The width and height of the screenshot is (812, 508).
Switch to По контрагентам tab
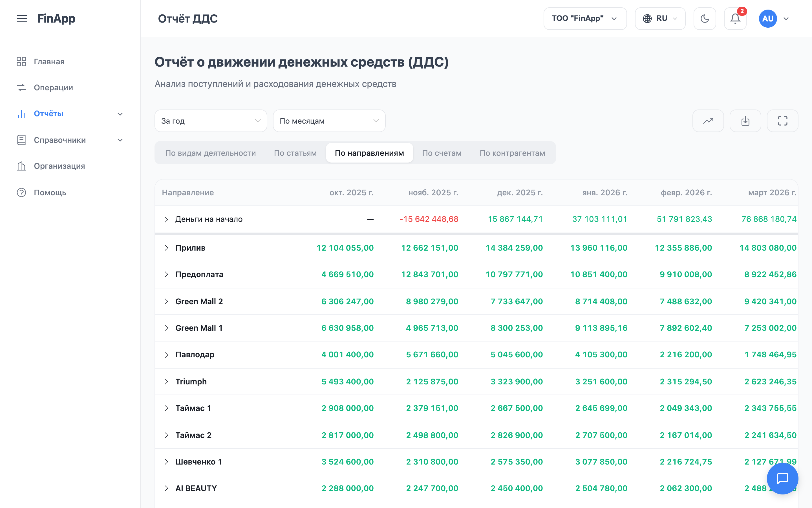click(x=512, y=153)
